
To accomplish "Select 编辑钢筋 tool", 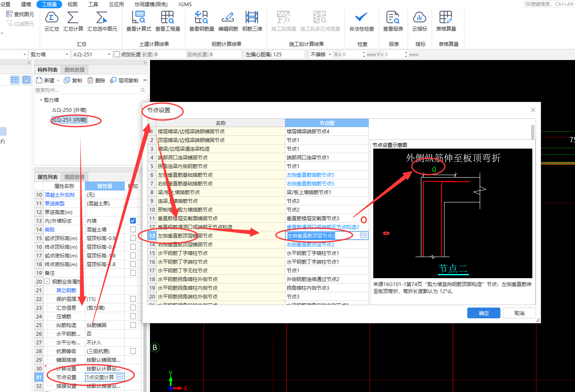I will 228,21.
